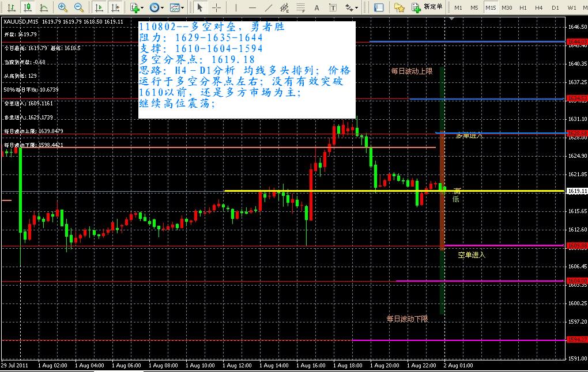This screenshot has width=588, height=372.
Task: Switch to H4 timeframe
Action: [539, 7]
